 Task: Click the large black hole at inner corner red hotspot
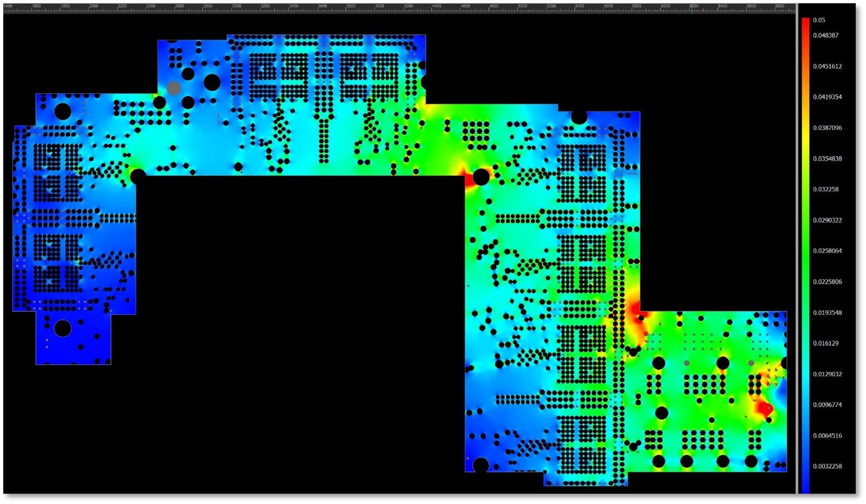coord(481,177)
